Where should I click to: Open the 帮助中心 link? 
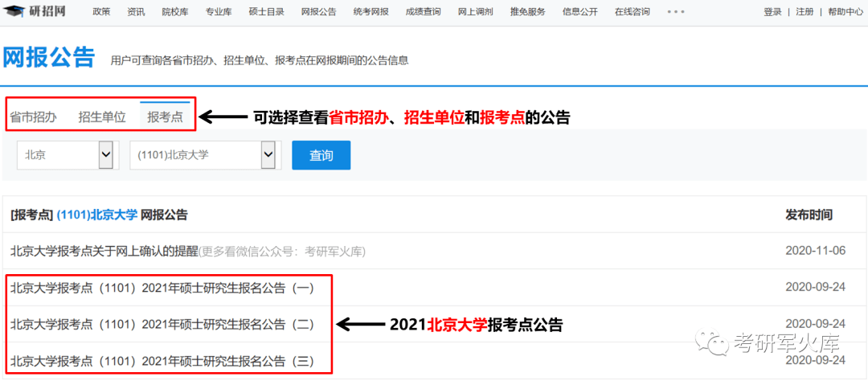(x=845, y=11)
